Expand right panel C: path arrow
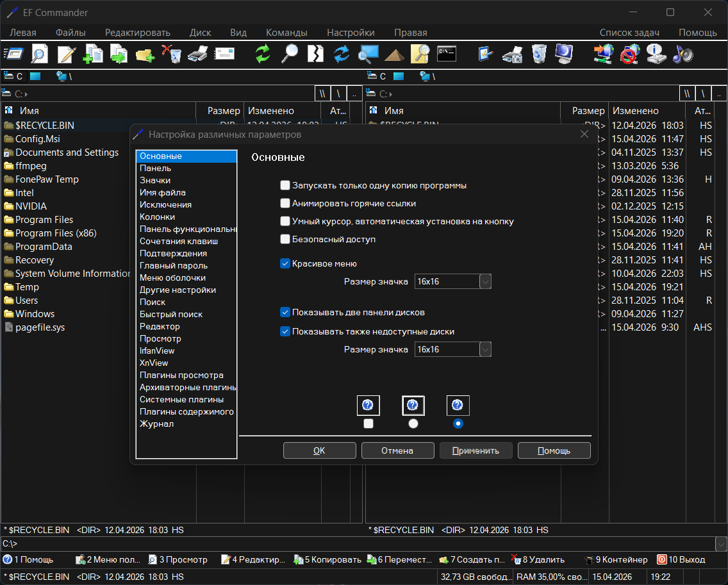728x585 pixels. coord(391,94)
